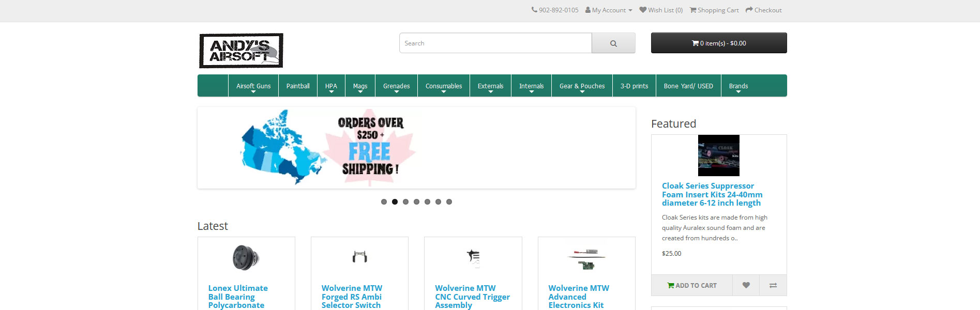
Task: Open the 0 item(s) - $0.00 cart button
Action: pyautogui.click(x=719, y=43)
